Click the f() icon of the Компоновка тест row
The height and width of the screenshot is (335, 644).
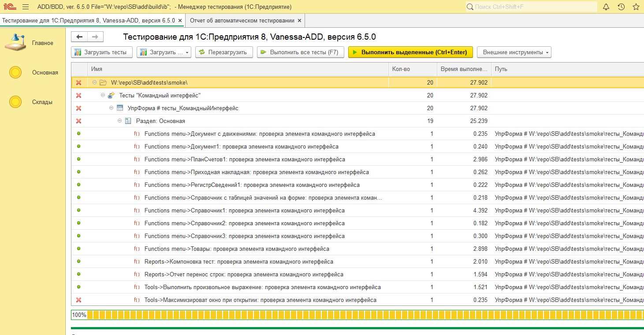pyautogui.click(x=137, y=261)
